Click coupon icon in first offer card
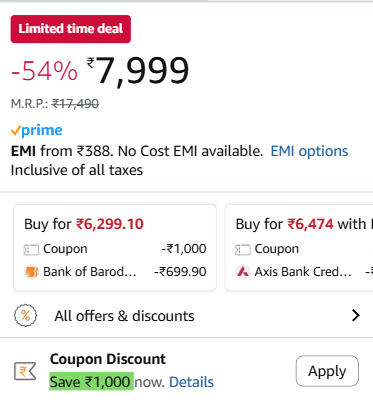Screen dimensions: 373x402 pyautogui.click(x=31, y=250)
